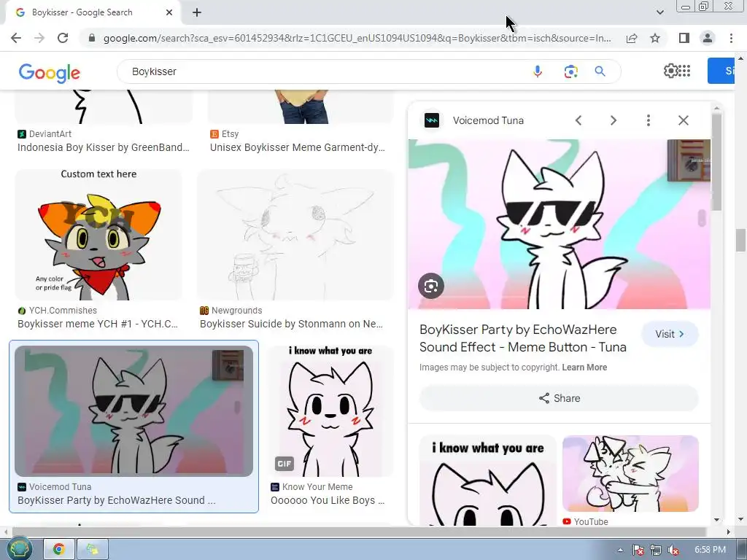Screen dimensions: 747x560
Task: Submit search with magnifier icon
Action: pyautogui.click(x=600, y=71)
